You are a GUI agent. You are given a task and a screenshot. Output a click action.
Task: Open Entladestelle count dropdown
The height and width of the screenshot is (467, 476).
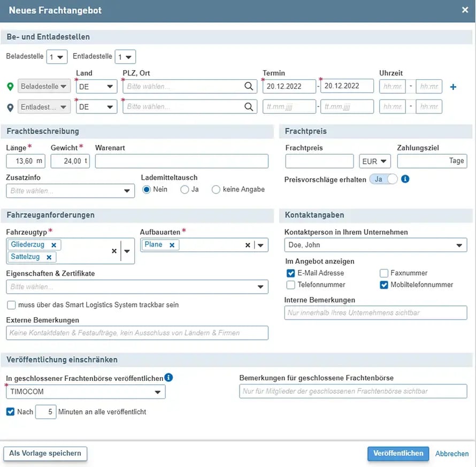click(x=125, y=57)
